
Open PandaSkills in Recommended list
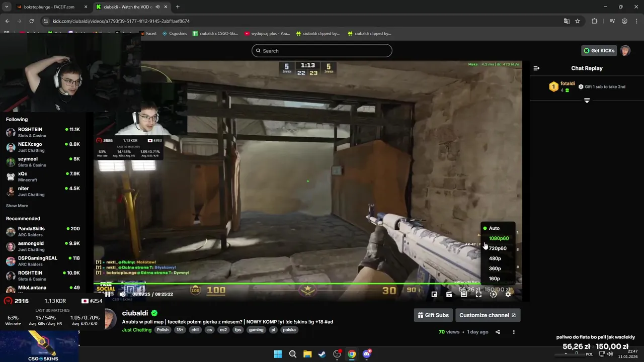click(x=43, y=231)
